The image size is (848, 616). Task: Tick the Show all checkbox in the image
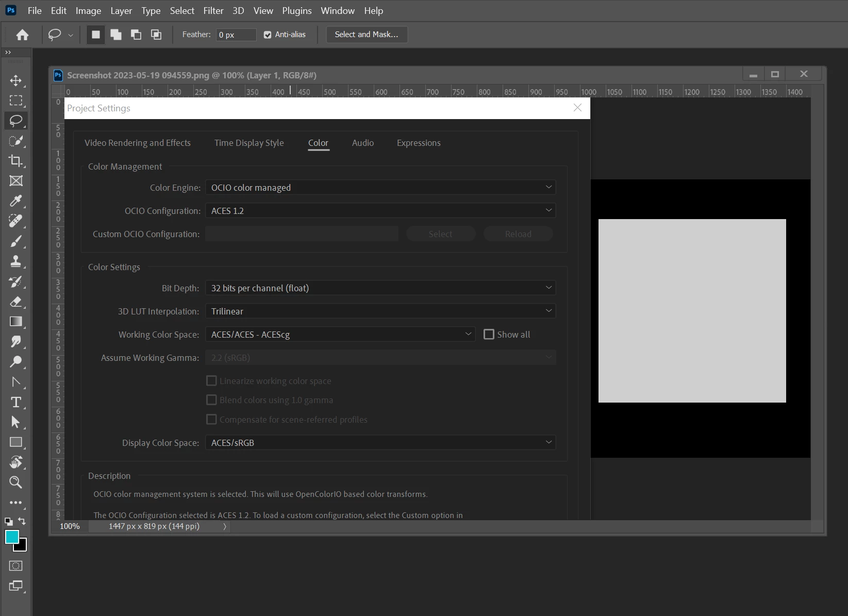tap(489, 335)
